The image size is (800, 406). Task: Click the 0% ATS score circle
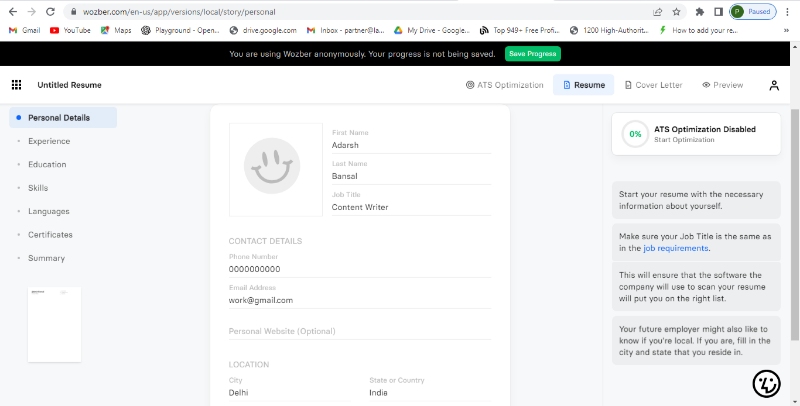[x=634, y=134]
